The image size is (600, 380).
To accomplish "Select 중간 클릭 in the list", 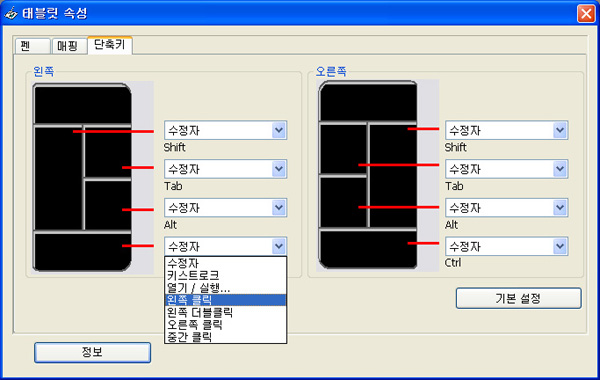I will click(225, 337).
